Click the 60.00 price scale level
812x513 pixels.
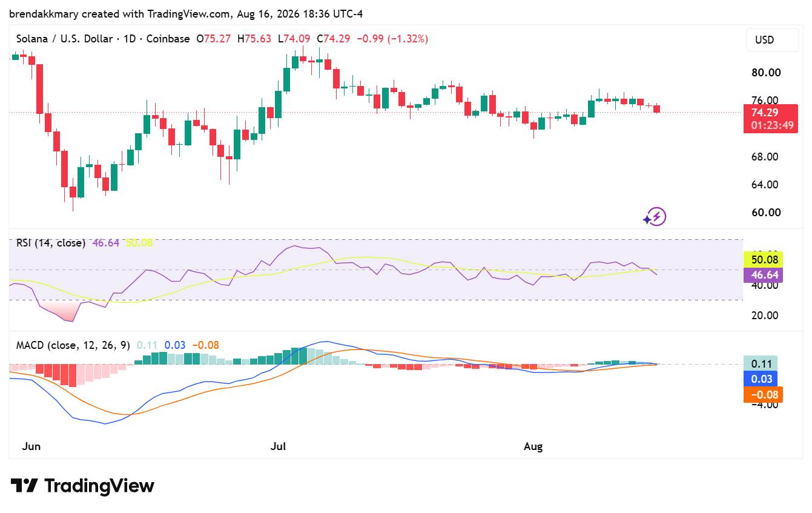(x=765, y=213)
